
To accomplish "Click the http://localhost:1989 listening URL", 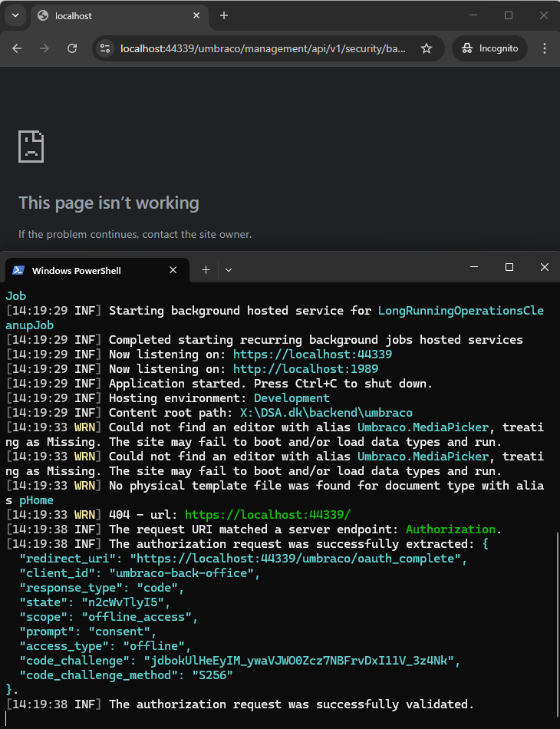I will pos(305,369).
